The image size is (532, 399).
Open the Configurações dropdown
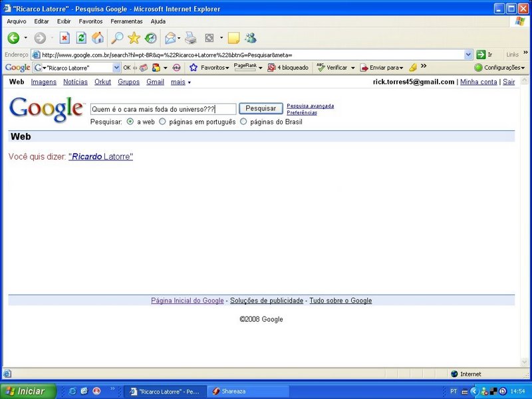click(523, 68)
